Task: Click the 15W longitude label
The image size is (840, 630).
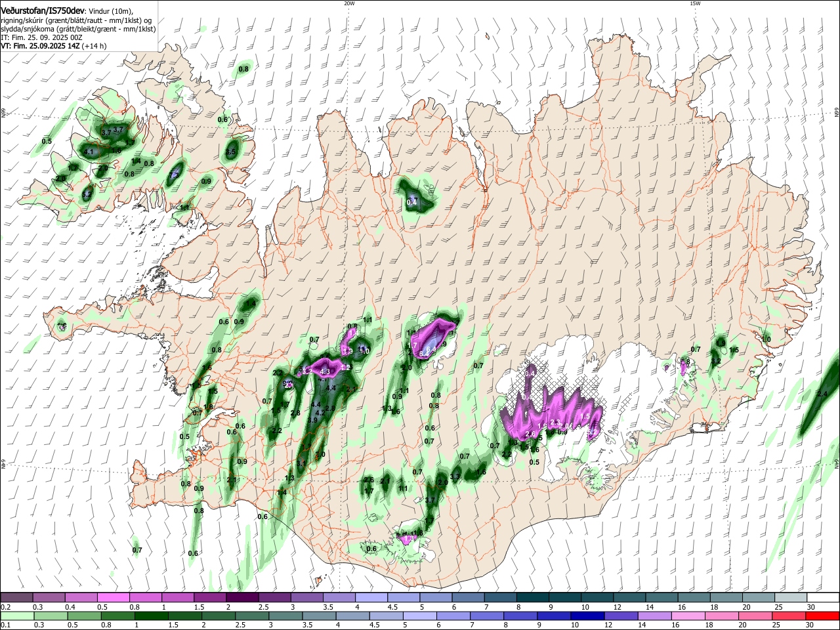Action: point(695,3)
